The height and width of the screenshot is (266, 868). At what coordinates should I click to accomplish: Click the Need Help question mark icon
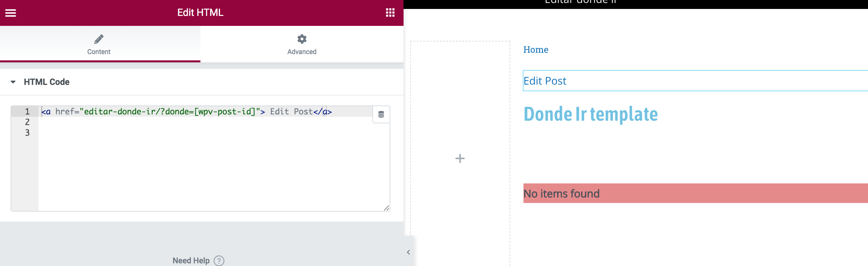pyautogui.click(x=219, y=260)
